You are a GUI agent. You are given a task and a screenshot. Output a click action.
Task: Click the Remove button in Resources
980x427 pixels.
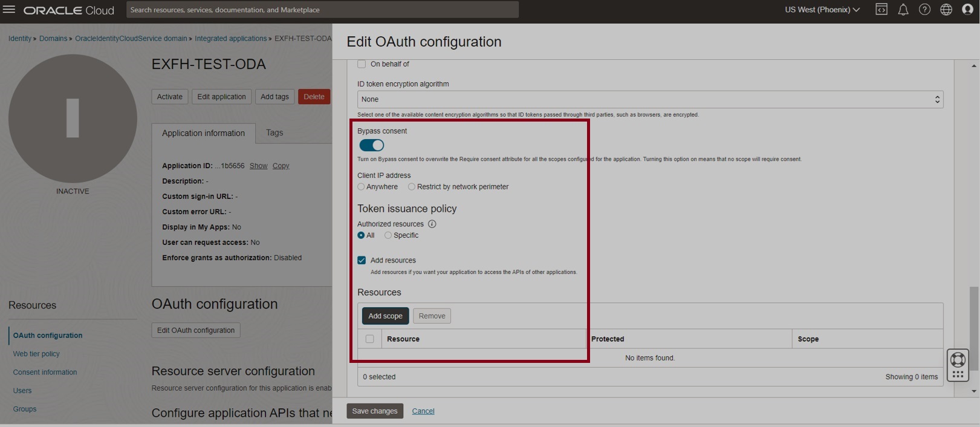click(x=432, y=316)
